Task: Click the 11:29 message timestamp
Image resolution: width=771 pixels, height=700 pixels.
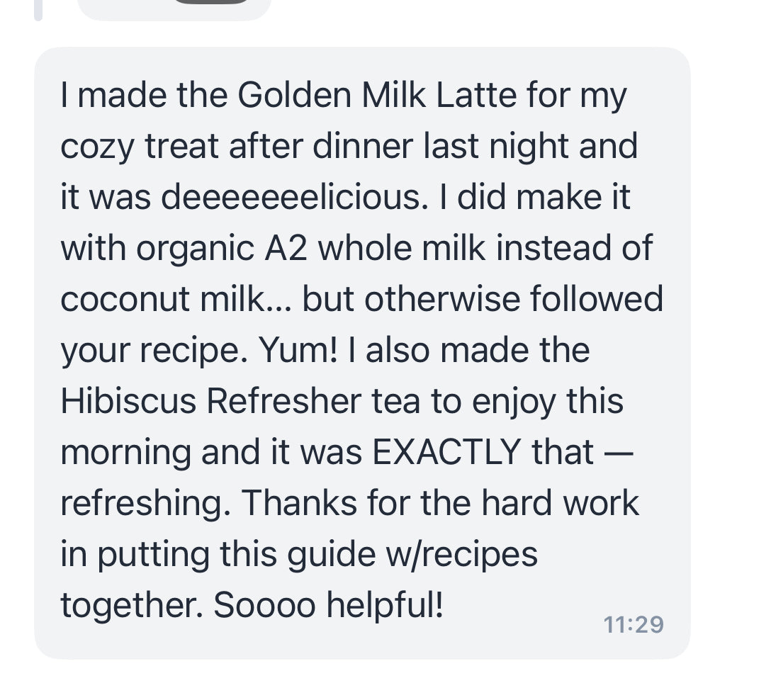Action: click(634, 624)
